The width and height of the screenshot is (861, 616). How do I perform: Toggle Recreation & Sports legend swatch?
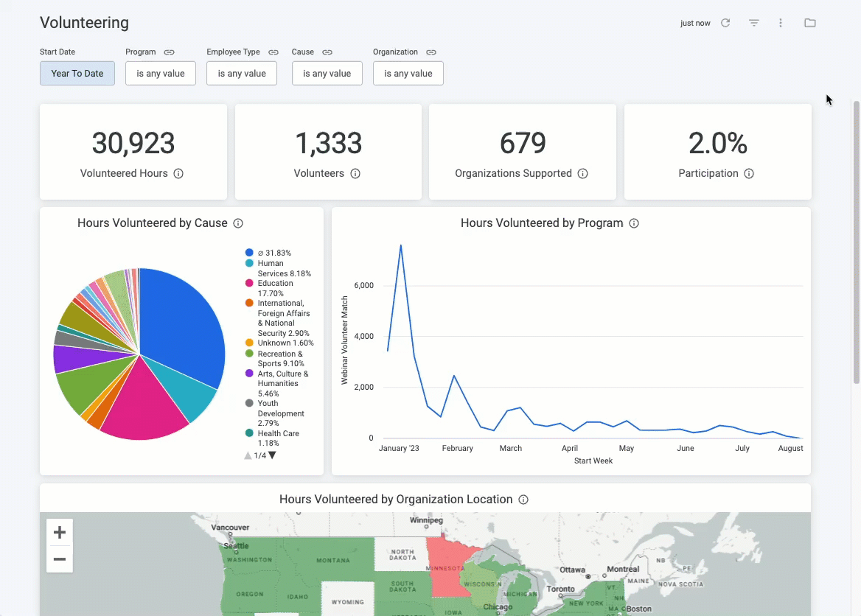click(x=249, y=354)
